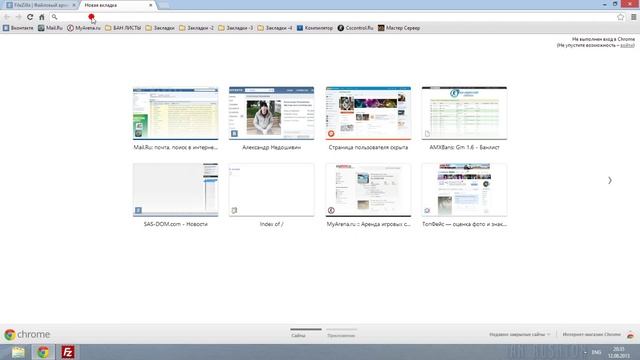Viewport: 640px width, 360px height.
Task: Reload the current page
Action: [30, 17]
